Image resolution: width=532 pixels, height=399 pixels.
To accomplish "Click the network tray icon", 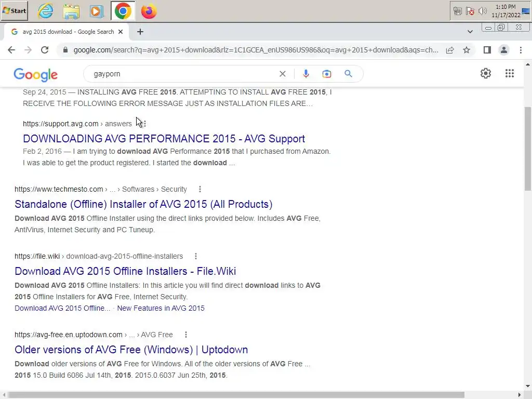I will point(457,11).
